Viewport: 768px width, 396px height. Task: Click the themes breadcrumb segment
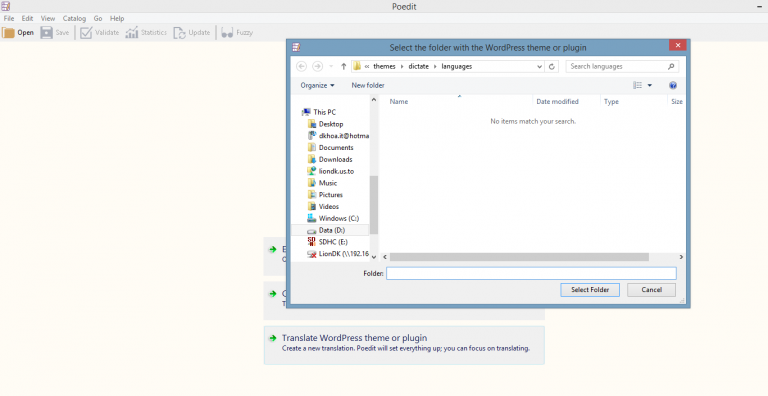(384, 67)
